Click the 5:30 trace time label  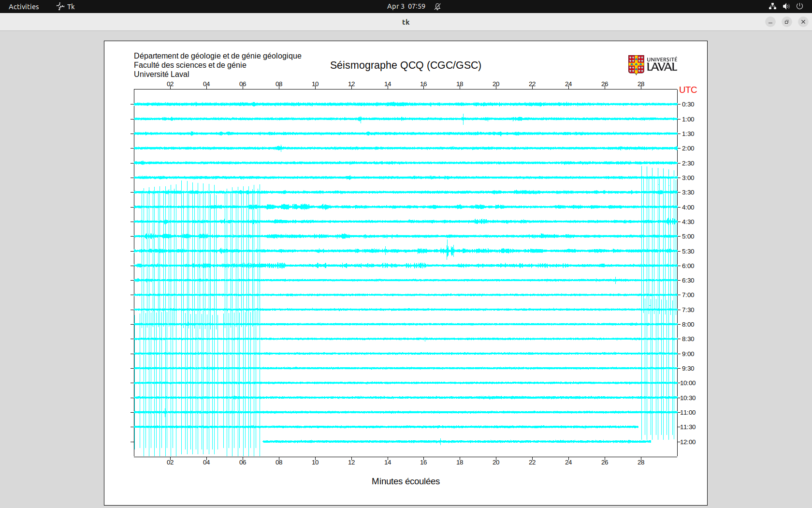(688, 252)
